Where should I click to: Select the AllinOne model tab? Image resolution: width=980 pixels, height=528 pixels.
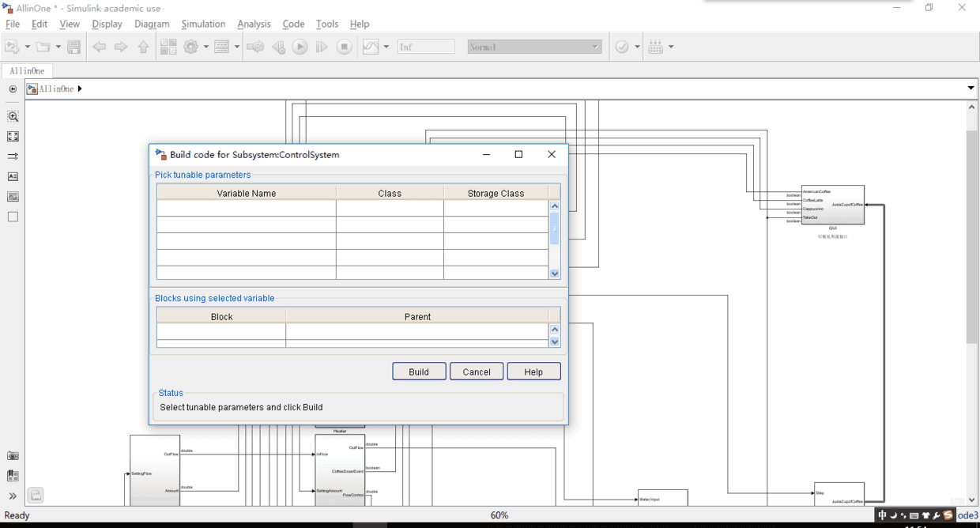tap(27, 71)
